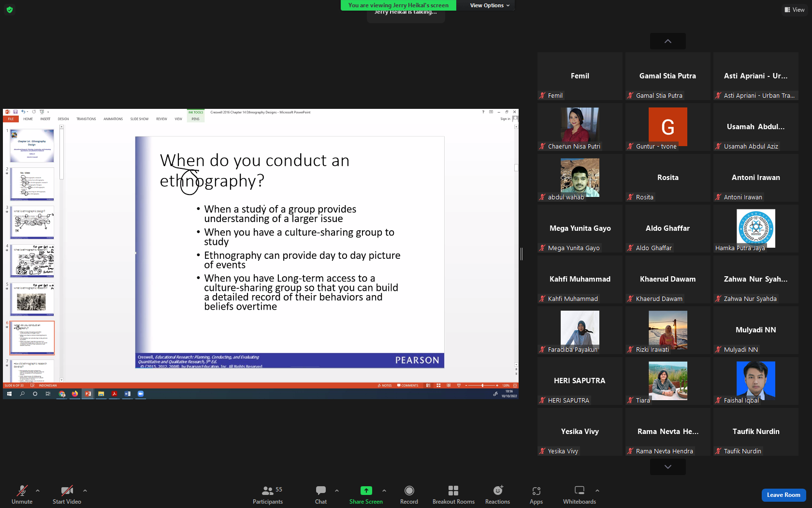Switch to Slide Sorter view icon
The width and height of the screenshot is (812, 508).
438,386
